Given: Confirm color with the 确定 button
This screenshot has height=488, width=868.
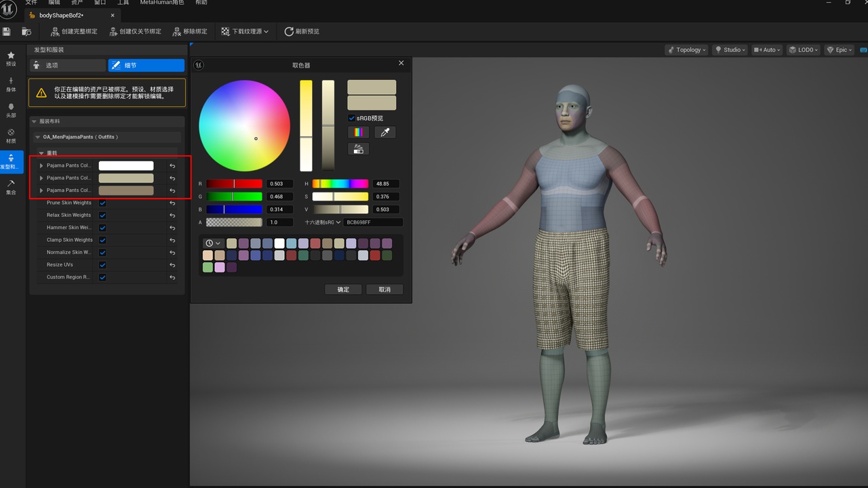Looking at the screenshot, I should point(343,289).
